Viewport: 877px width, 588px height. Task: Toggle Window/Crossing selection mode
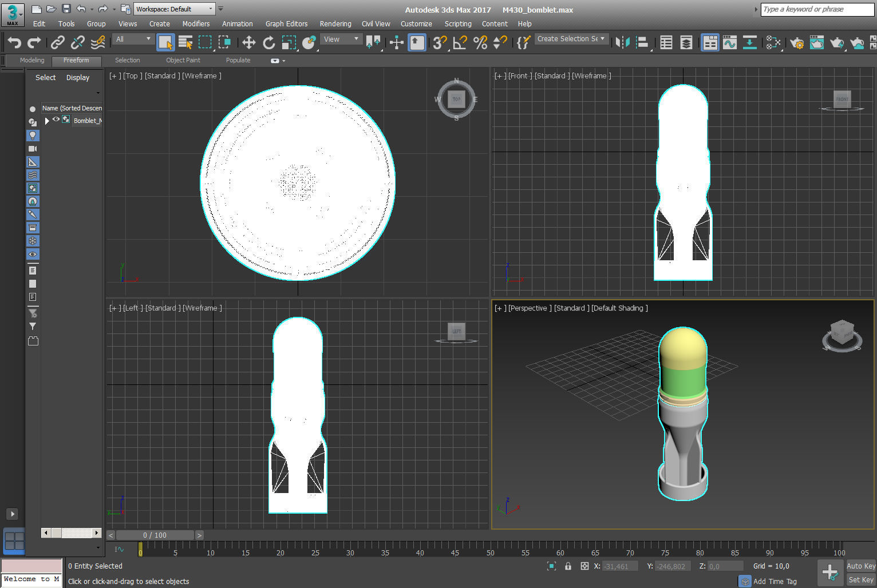click(x=224, y=42)
